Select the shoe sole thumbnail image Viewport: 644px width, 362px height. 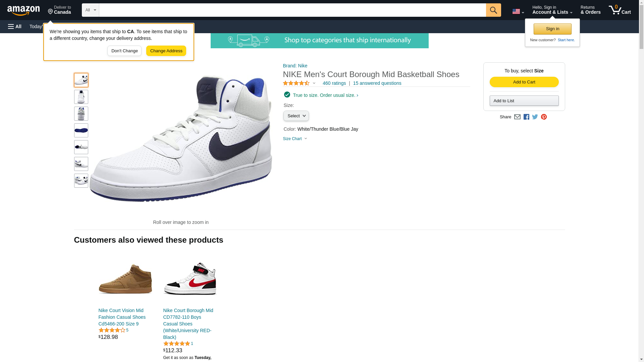coord(81,130)
